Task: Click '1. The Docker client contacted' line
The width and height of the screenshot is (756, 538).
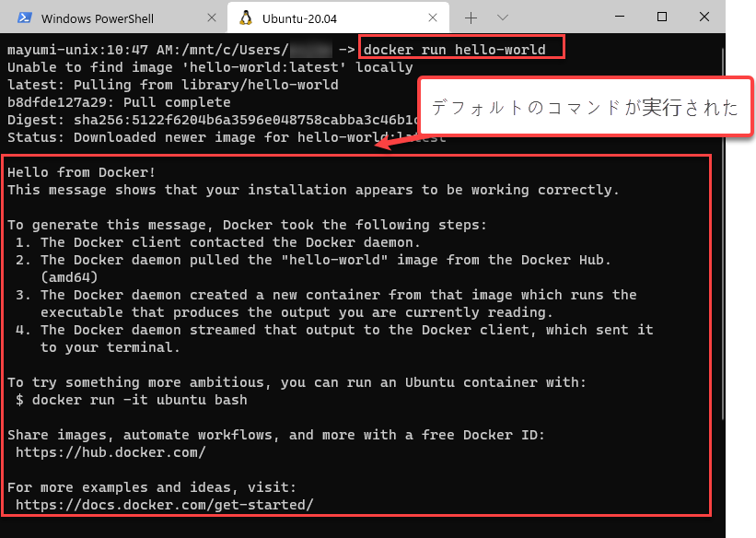Action: pyautogui.click(x=218, y=242)
